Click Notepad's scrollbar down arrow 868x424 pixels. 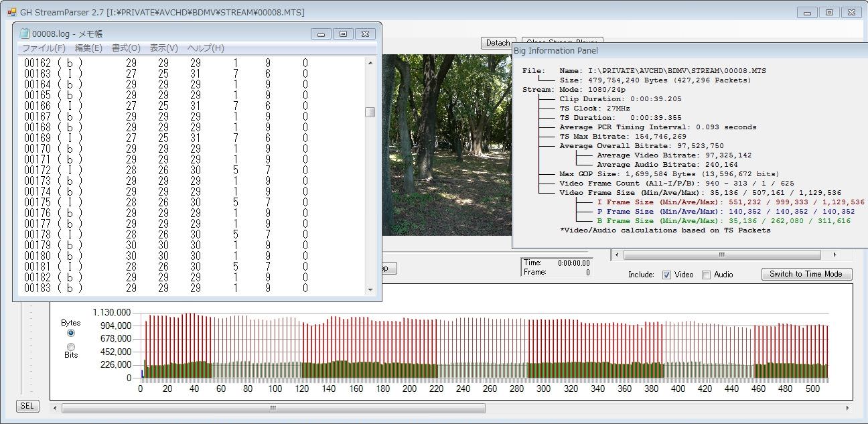370,289
